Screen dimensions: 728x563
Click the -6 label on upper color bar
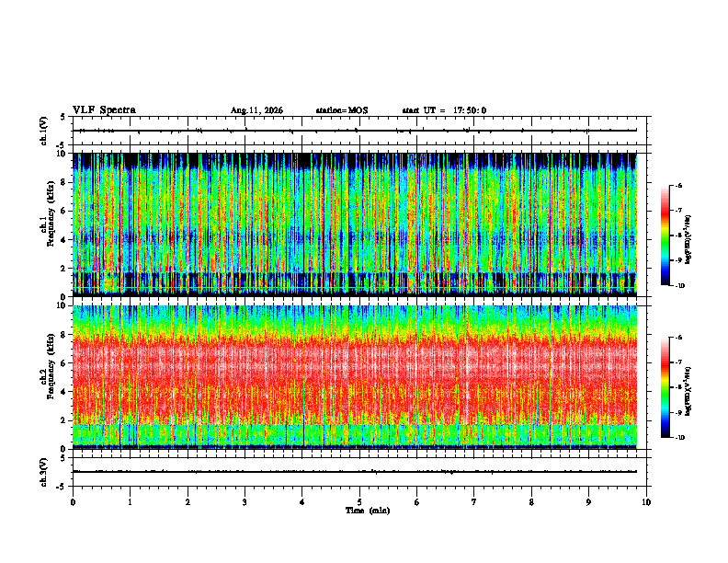(x=678, y=185)
